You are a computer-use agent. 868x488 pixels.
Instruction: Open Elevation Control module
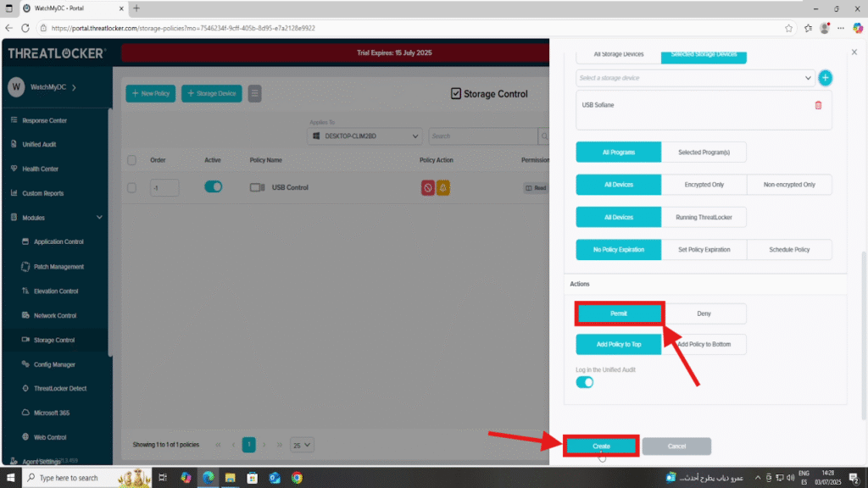click(55, 291)
